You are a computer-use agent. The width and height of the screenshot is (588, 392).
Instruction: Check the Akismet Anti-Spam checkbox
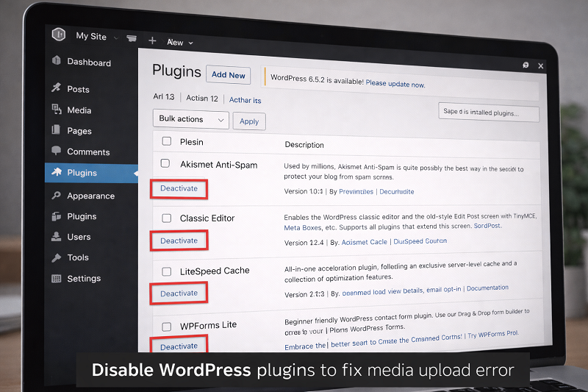[x=165, y=163]
